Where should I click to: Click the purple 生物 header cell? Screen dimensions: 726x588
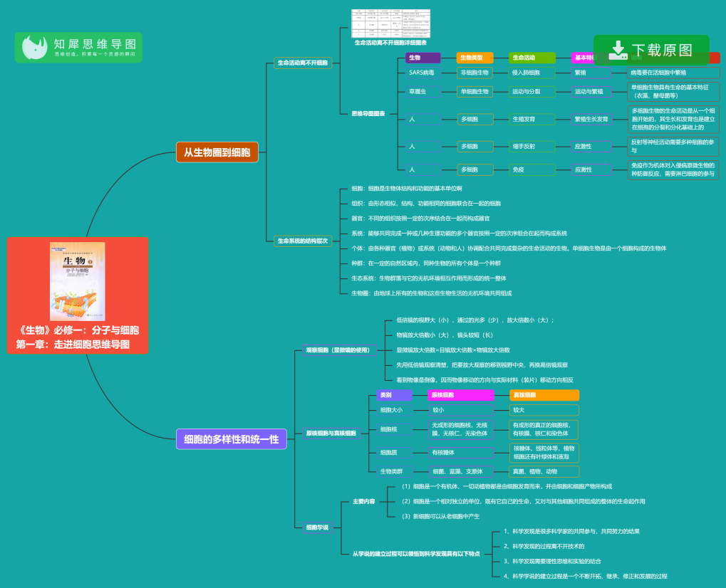click(x=423, y=58)
